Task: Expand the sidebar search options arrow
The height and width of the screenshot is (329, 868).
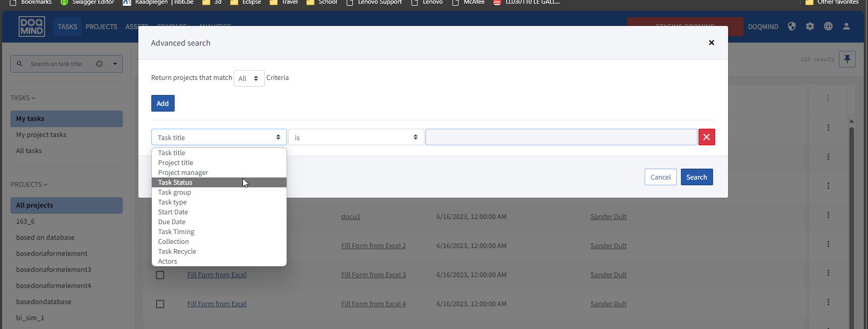Action: point(115,64)
